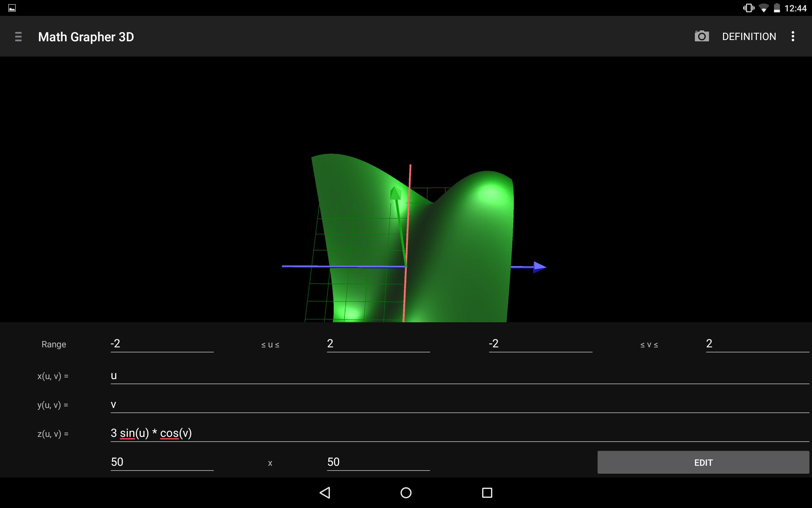Tap the battery status icon
The image size is (812, 508).
pos(777,8)
